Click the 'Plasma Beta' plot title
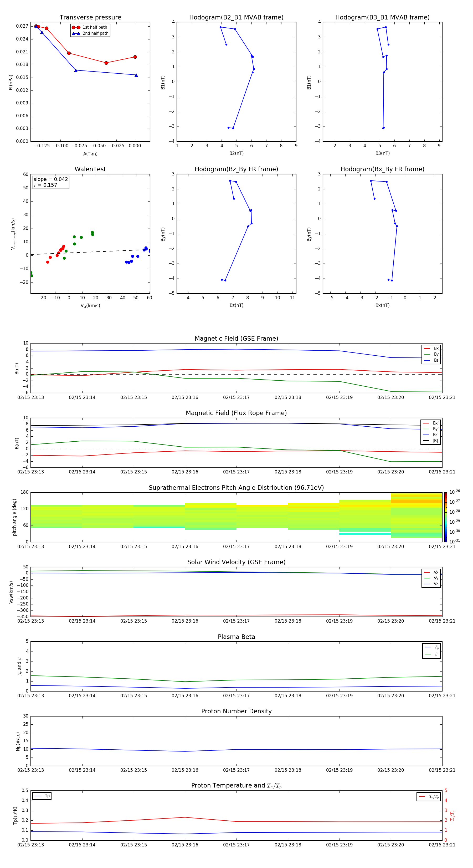 [x=236, y=637]
